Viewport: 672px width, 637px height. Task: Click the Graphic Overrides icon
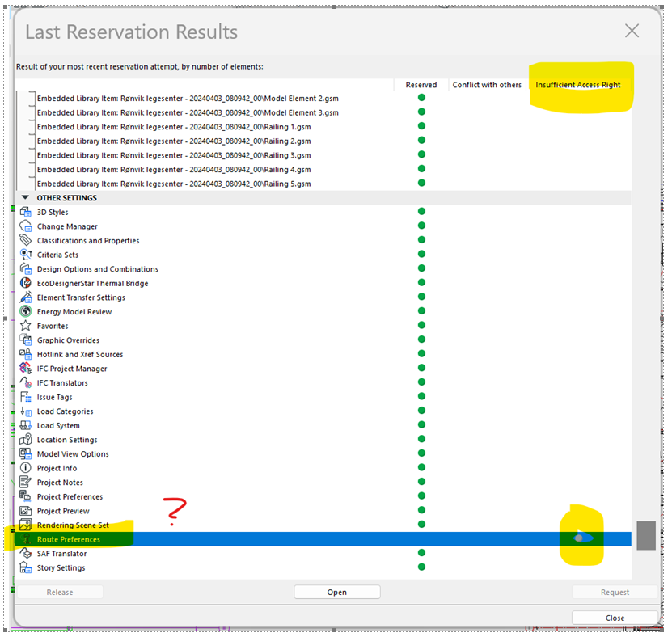(26, 340)
